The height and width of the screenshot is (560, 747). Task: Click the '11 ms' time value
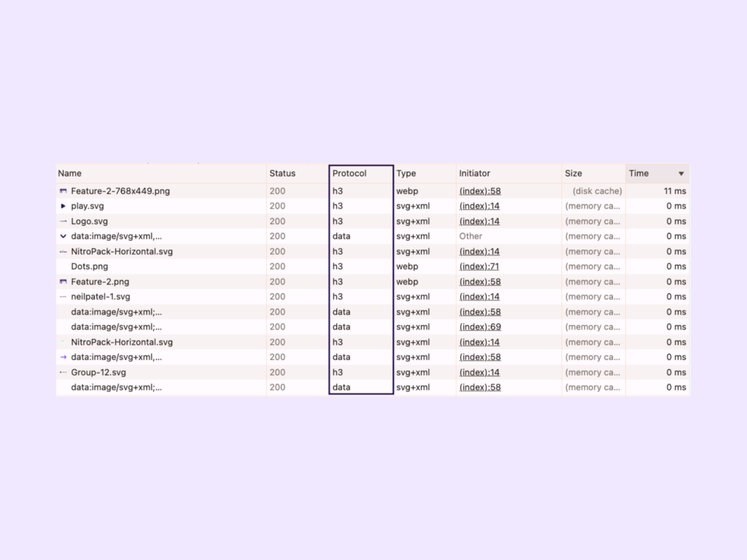click(675, 191)
